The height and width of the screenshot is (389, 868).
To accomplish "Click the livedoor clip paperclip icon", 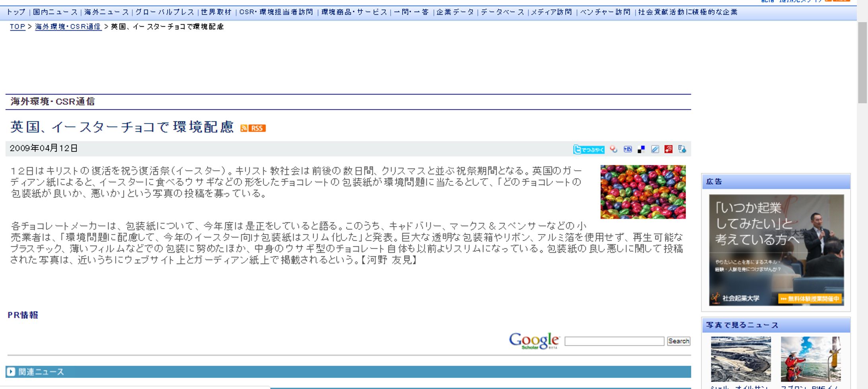I will [x=655, y=149].
